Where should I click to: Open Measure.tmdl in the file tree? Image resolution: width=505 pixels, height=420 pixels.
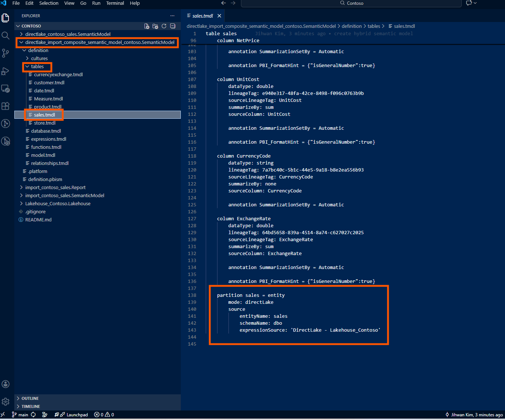click(x=98, y=99)
